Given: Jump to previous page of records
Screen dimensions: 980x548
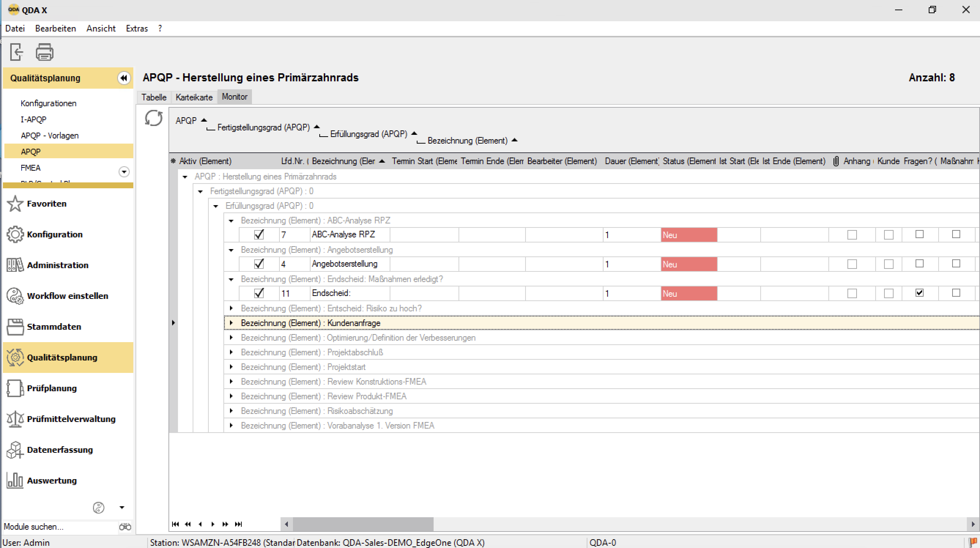Looking at the screenshot, I should (x=188, y=524).
